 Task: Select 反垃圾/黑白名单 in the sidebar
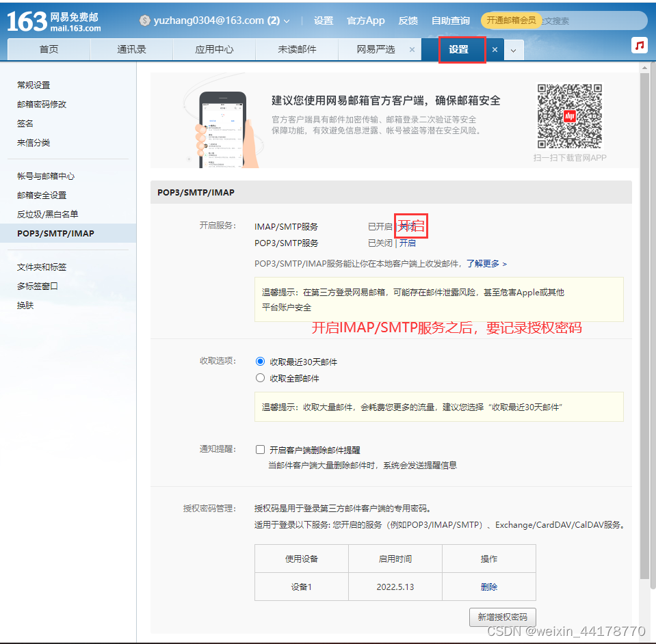(48, 214)
